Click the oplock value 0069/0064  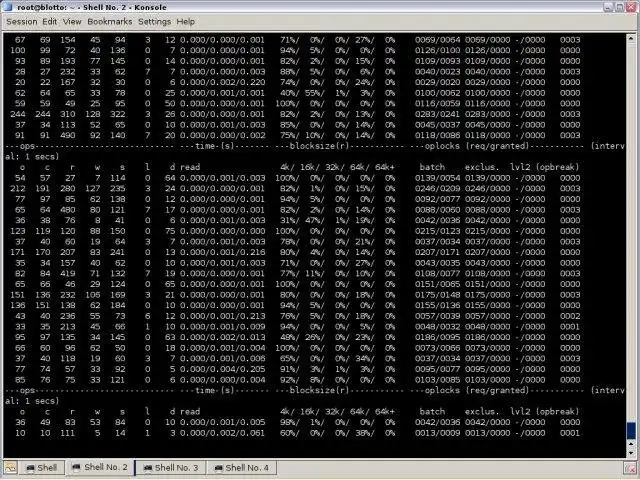[437, 40]
